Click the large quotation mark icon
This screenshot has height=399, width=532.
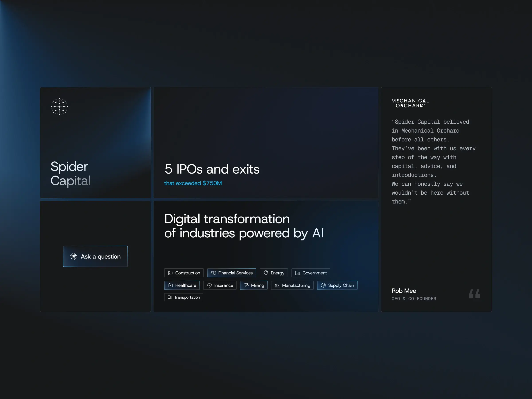pos(474,294)
